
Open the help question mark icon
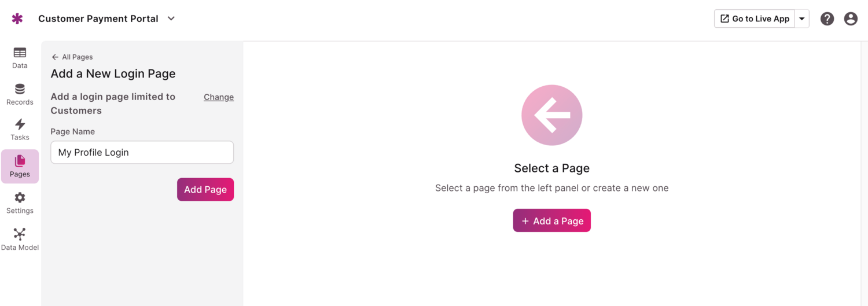pos(827,19)
